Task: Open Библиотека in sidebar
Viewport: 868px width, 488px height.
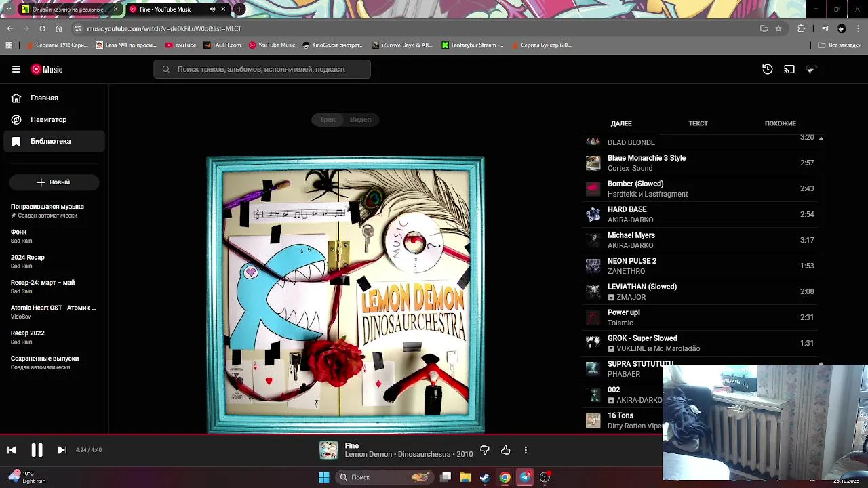Action: (54, 142)
